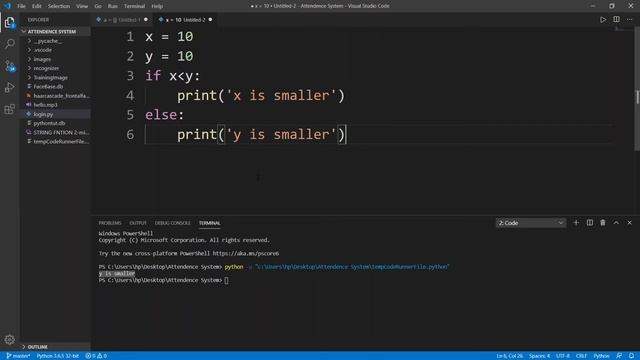Image resolution: width=640 pixels, height=360 pixels.
Task: Select the TERMINAL panel tab
Action: pos(210,223)
